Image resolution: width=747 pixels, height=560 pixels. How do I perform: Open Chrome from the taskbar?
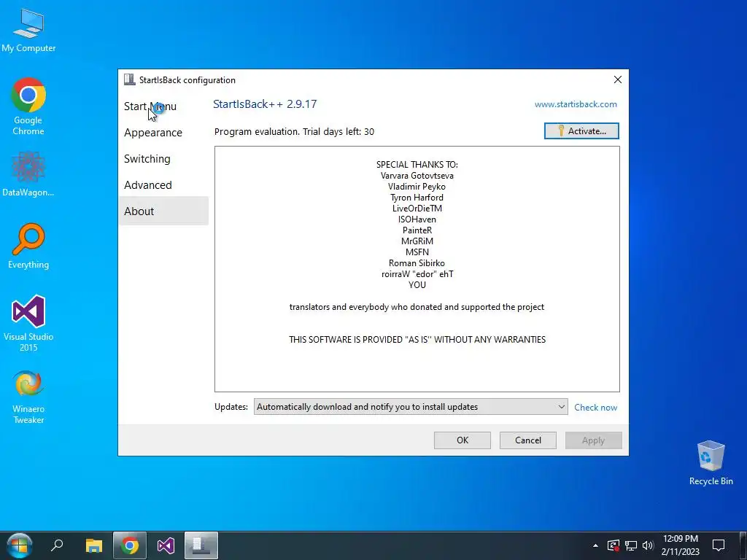[x=130, y=545]
